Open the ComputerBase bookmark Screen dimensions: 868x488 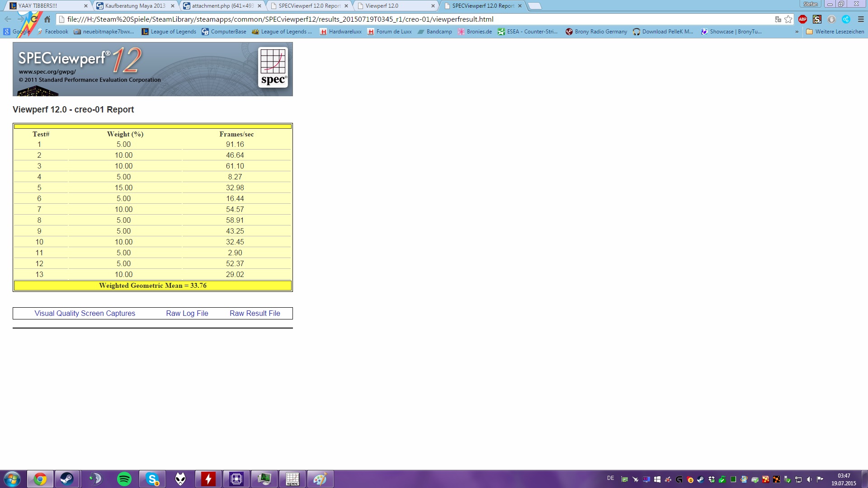224,32
